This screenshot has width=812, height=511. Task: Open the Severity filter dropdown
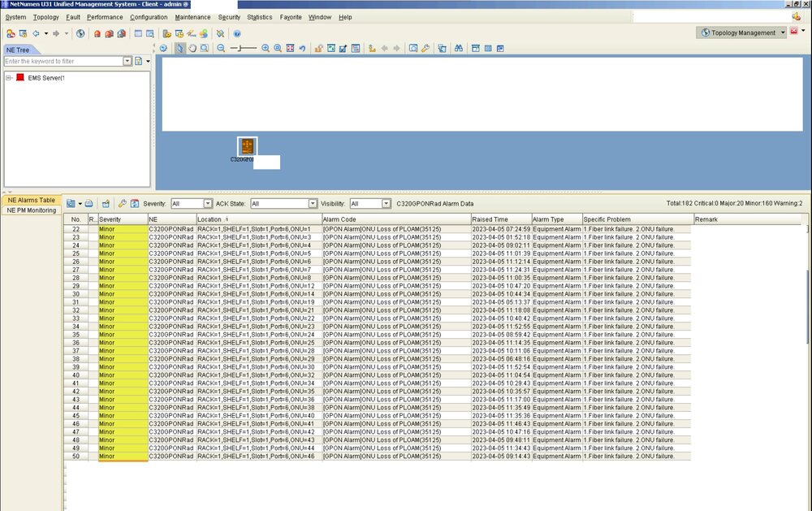click(207, 203)
